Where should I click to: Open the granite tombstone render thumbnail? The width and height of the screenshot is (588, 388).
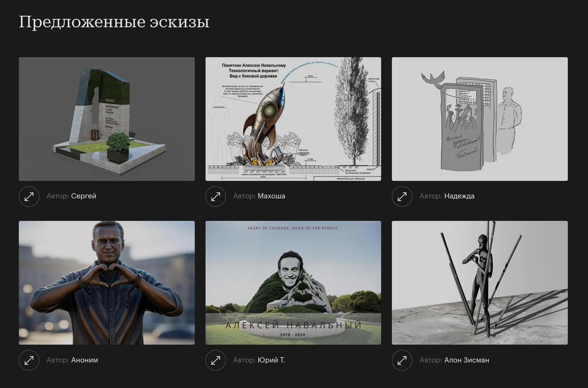click(107, 119)
